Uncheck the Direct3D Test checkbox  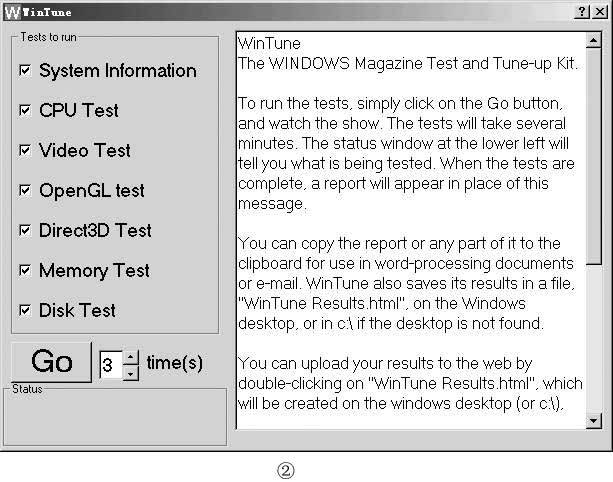click(x=25, y=231)
